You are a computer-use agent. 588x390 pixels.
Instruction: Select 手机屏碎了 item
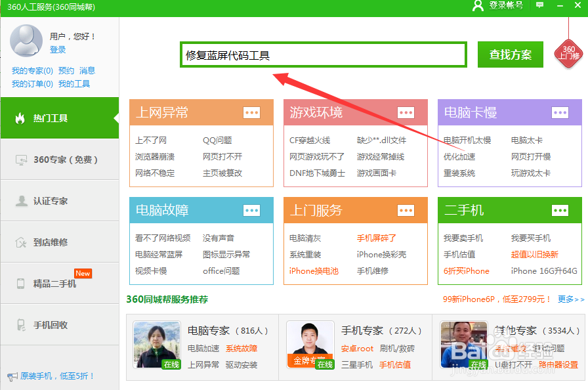pyautogui.click(x=377, y=238)
